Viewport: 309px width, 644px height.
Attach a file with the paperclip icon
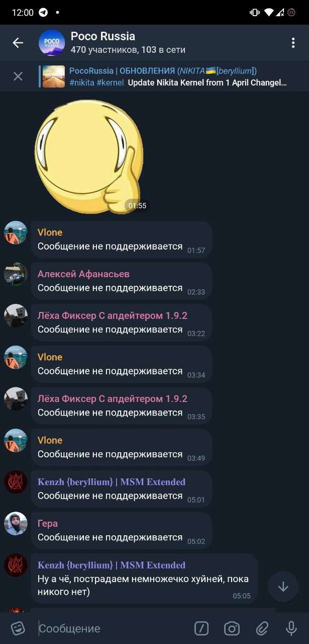(x=262, y=628)
